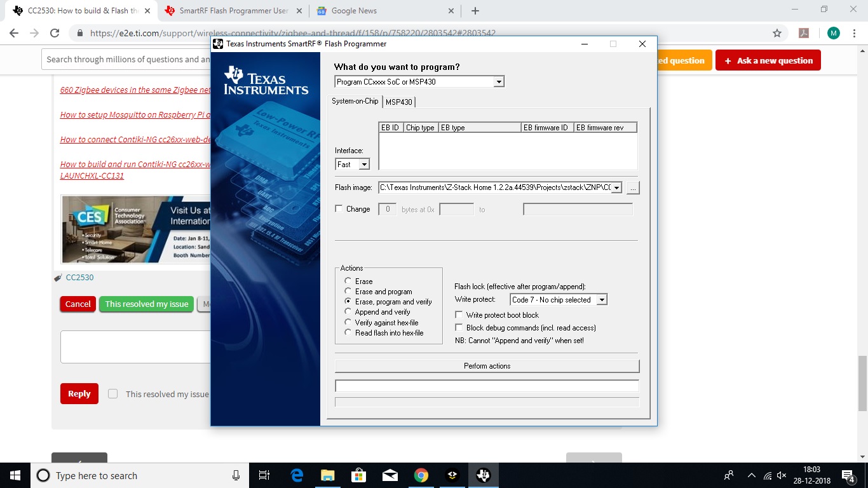Open the People icon in the system tray
The height and width of the screenshot is (488, 868).
[x=729, y=475]
